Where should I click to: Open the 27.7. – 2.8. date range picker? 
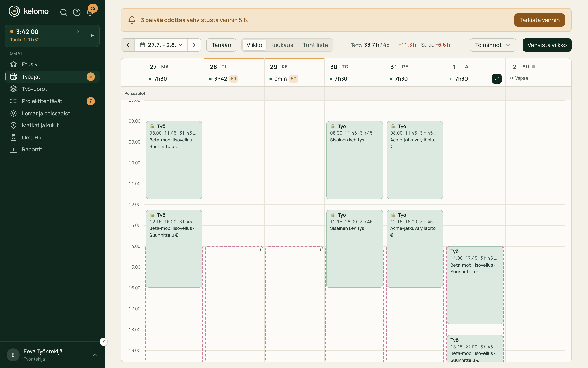tap(161, 45)
